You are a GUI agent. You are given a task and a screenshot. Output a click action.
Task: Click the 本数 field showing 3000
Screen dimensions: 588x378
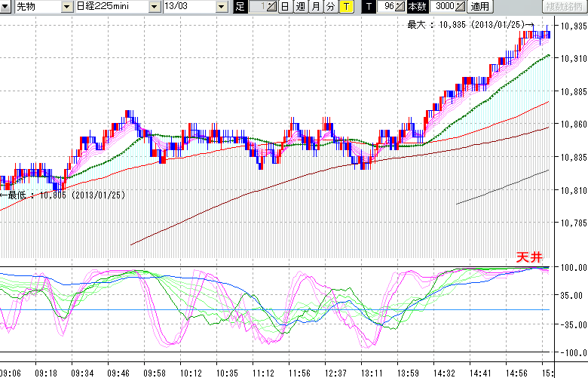[441, 7]
